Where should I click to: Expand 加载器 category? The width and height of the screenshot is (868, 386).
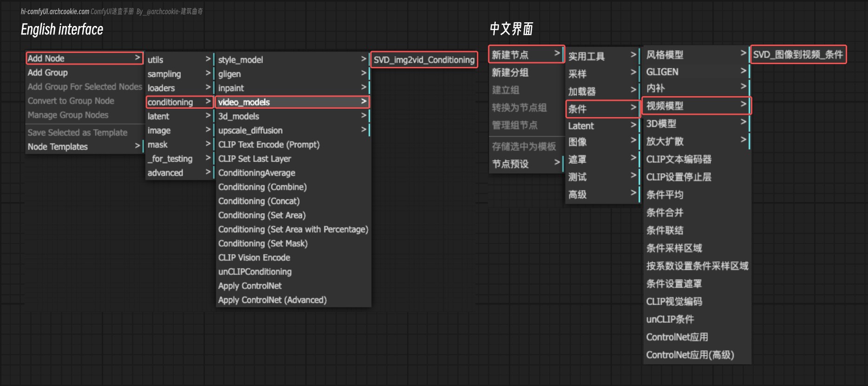point(602,92)
